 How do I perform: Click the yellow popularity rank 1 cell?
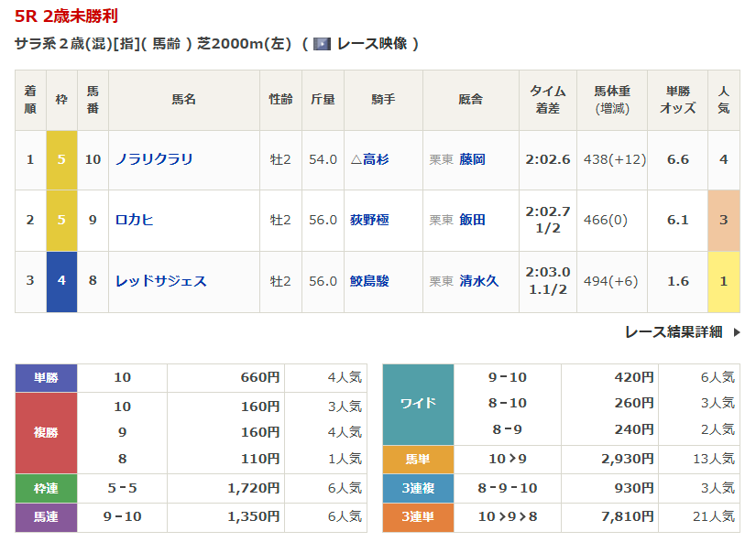click(x=723, y=281)
